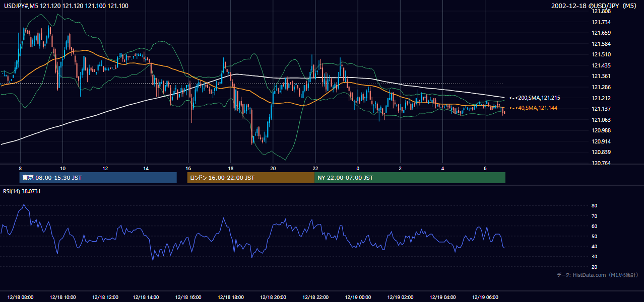Click hour tick 22 below the price chart
The image size is (644, 302).
tap(315, 168)
